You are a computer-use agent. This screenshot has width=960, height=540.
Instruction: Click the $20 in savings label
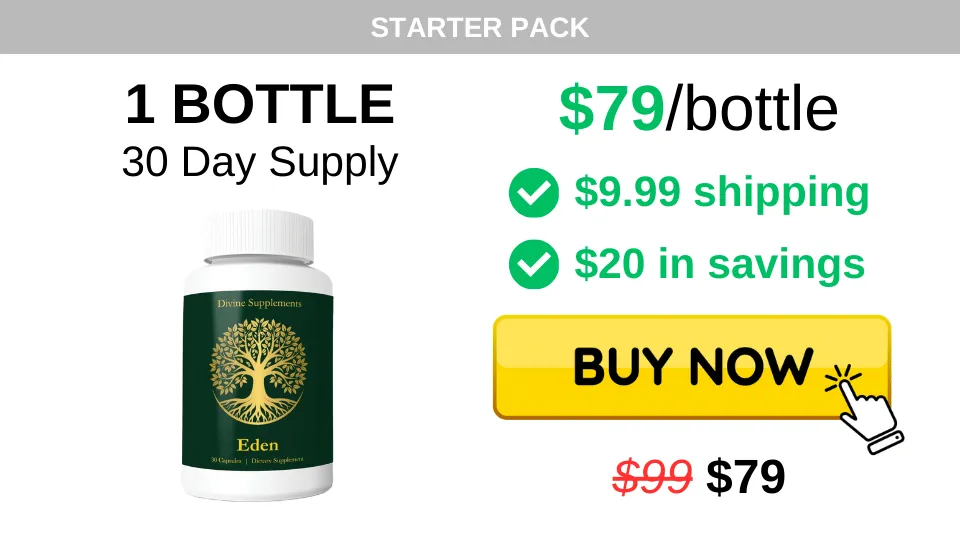(x=720, y=264)
